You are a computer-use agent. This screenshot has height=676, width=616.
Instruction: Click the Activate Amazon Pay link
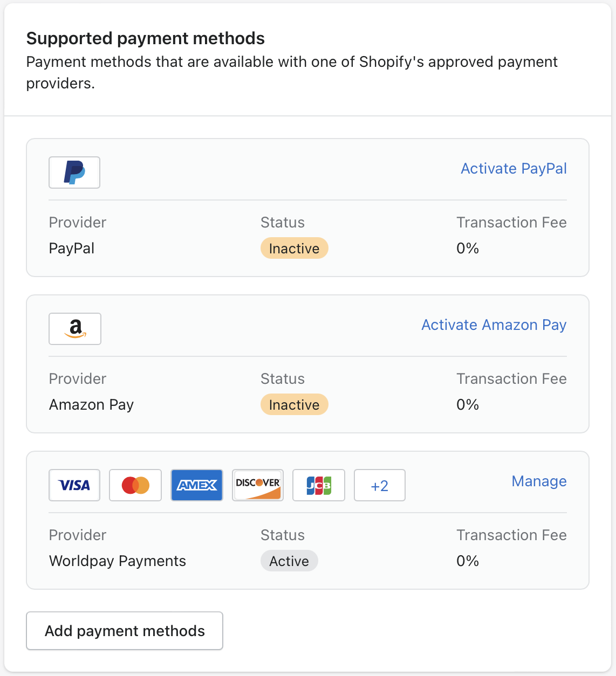[494, 325]
